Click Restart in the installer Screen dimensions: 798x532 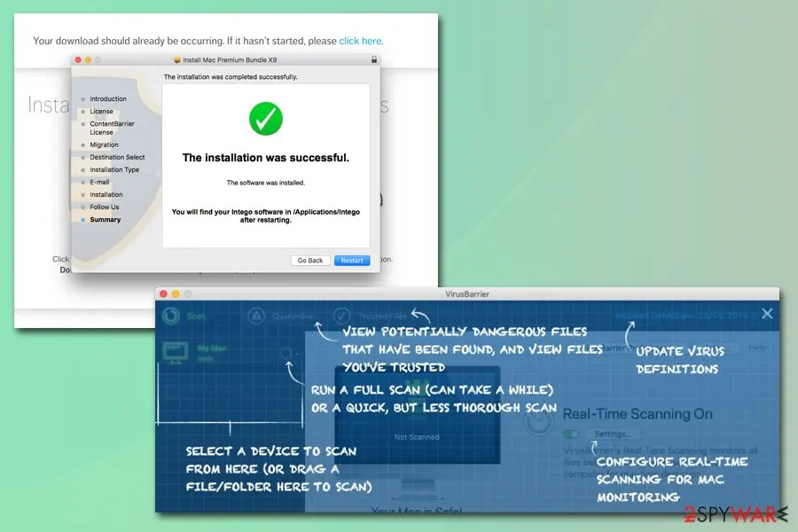352,260
